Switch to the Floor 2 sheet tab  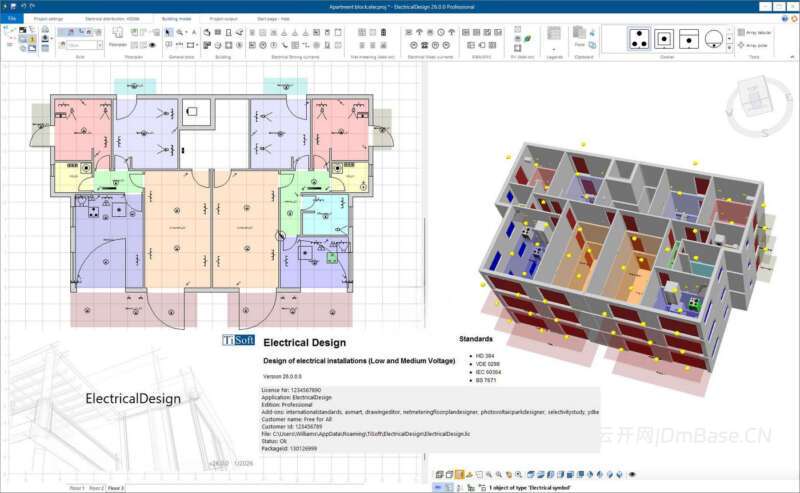pos(96,488)
